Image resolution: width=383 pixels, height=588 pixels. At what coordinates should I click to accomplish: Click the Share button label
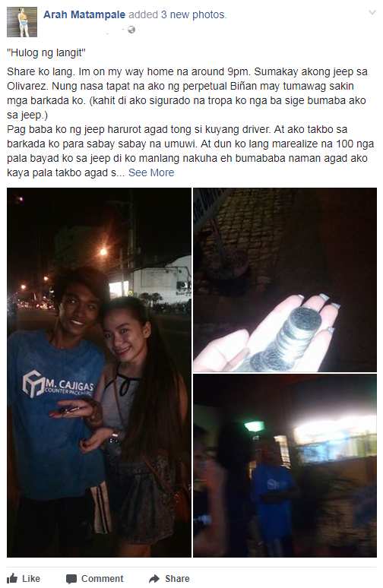click(177, 579)
